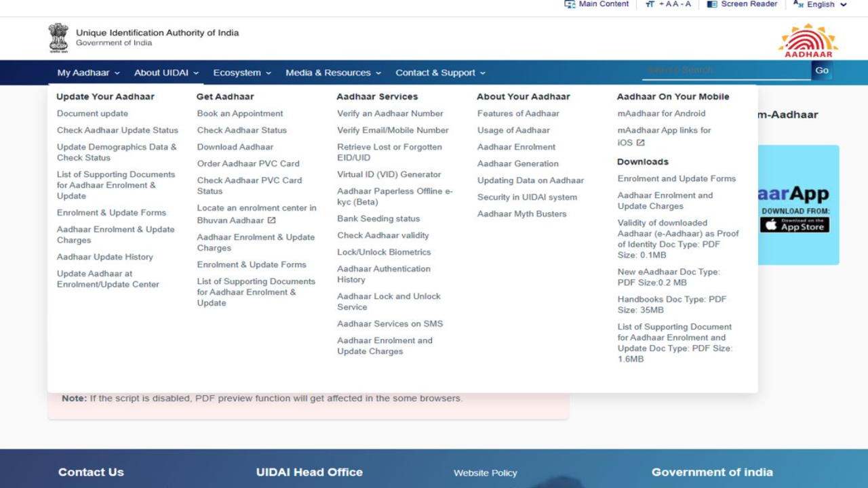The image size is (868, 488).
Task: Click the Screen Reader icon
Action: (712, 4)
